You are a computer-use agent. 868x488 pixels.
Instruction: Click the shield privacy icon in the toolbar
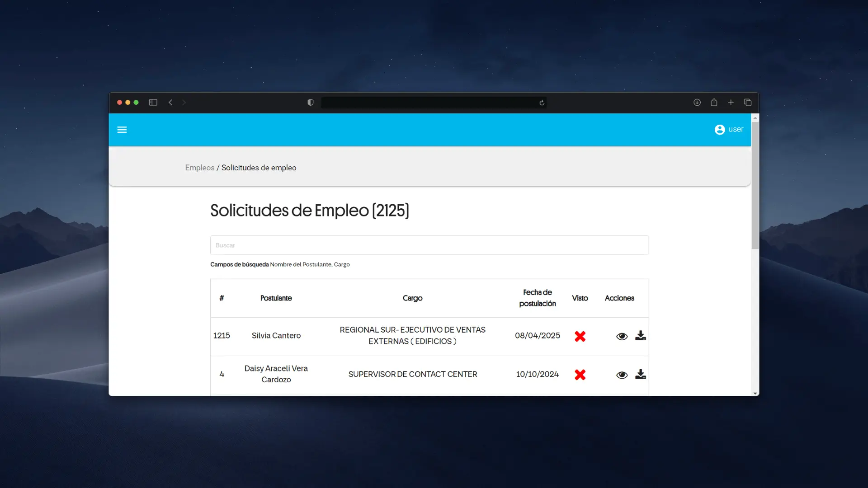tap(310, 103)
